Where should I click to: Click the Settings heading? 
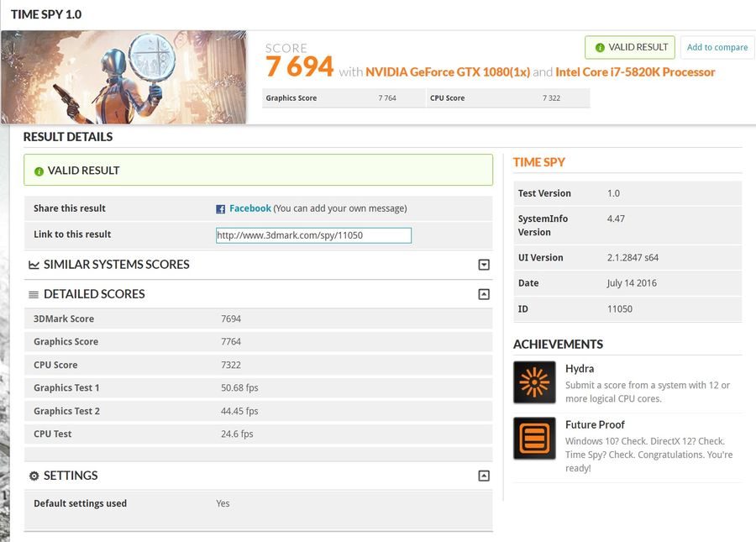click(71, 476)
